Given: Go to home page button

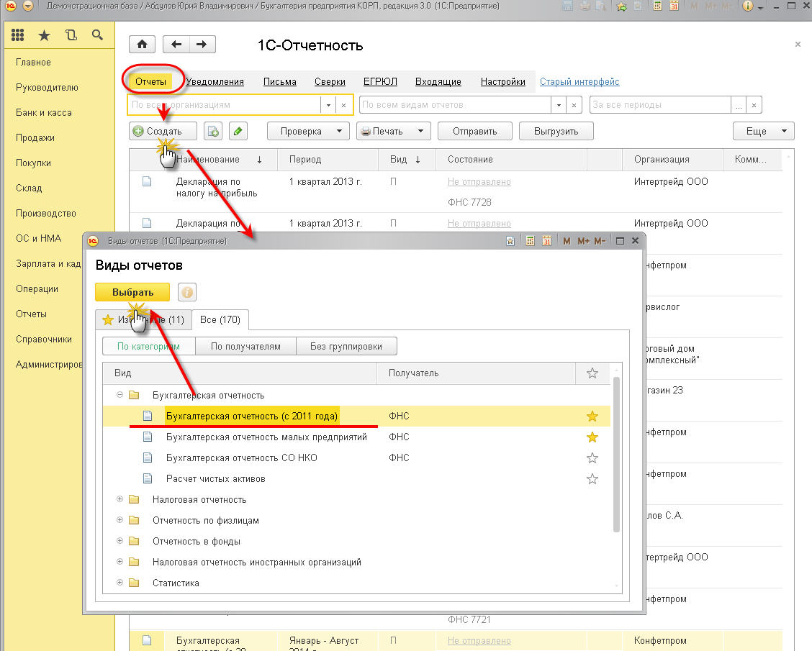Looking at the screenshot, I should 142,45.
